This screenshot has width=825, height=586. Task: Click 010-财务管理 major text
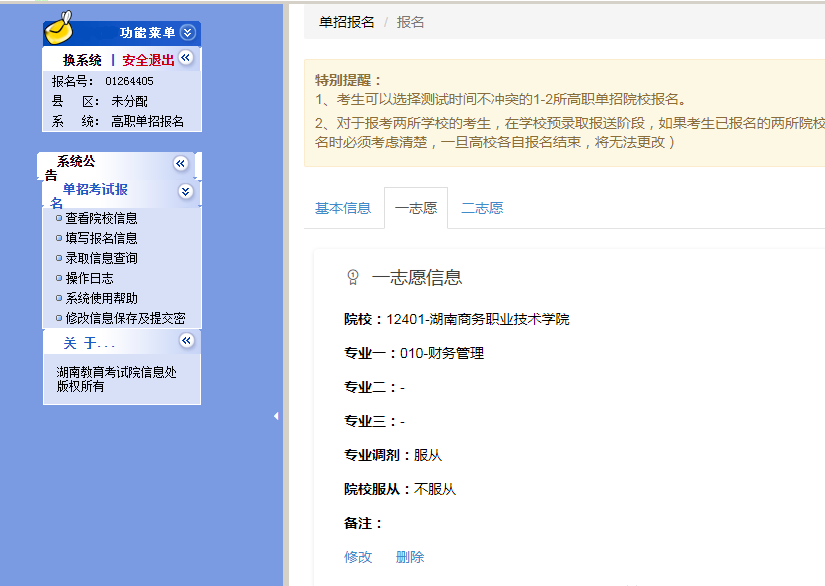(x=442, y=353)
